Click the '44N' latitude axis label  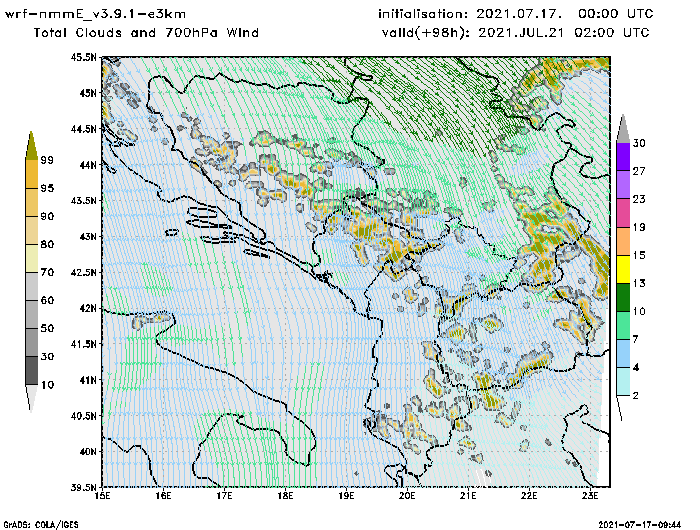88,165
